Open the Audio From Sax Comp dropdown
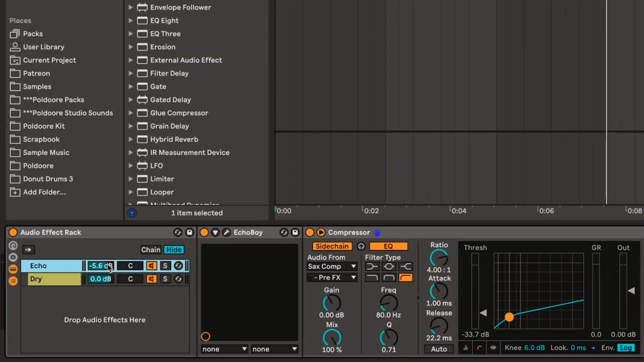This screenshot has height=362, width=644. click(332, 266)
